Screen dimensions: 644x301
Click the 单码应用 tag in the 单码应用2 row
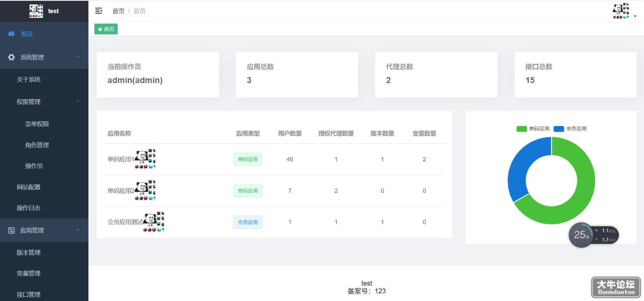click(248, 191)
